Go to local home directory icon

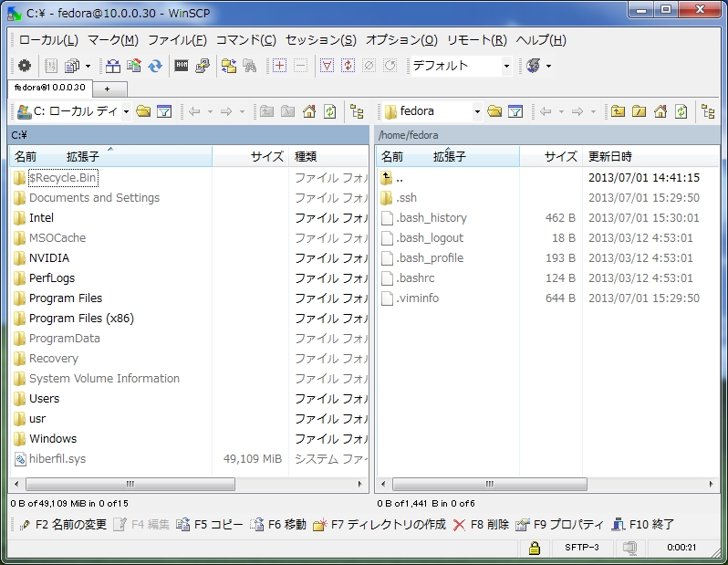[x=309, y=111]
